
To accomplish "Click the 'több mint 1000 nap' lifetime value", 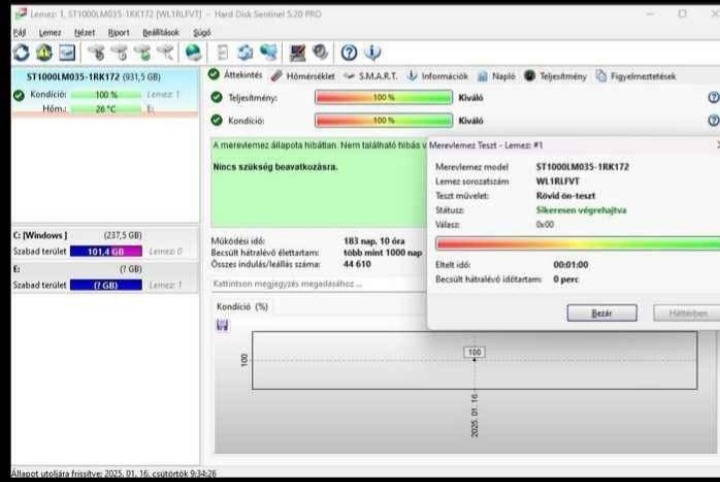I will (382, 252).
